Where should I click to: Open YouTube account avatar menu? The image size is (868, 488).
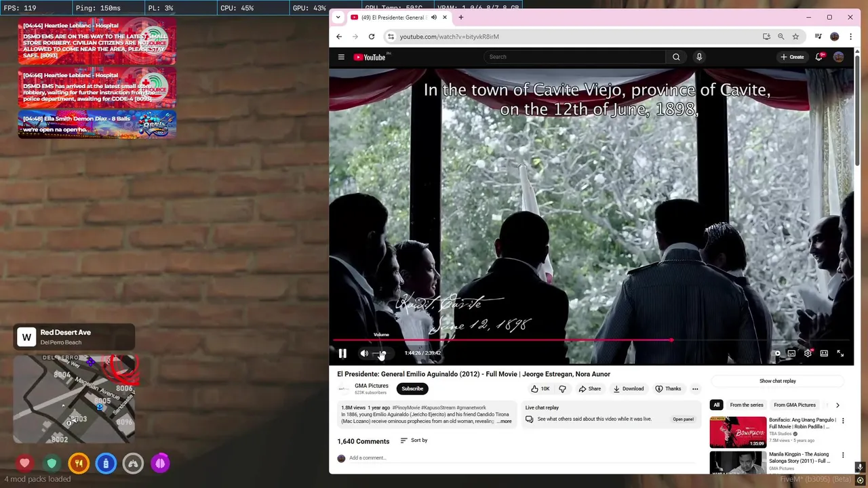(839, 57)
